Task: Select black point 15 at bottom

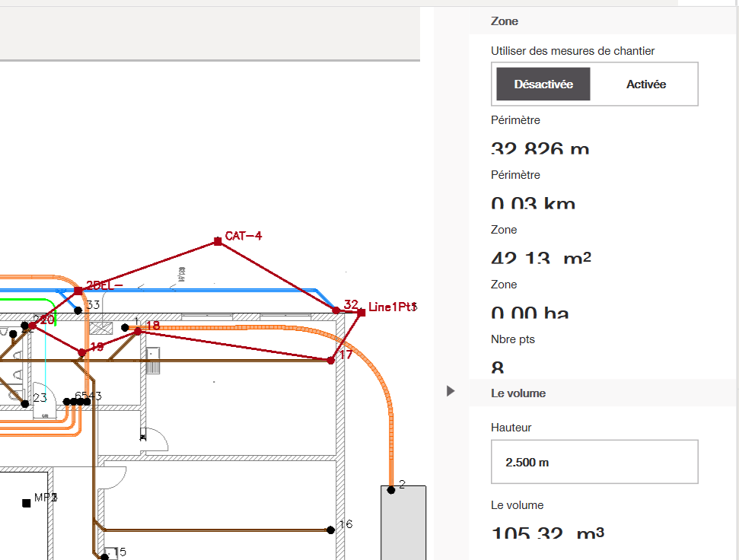Action: click(104, 556)
